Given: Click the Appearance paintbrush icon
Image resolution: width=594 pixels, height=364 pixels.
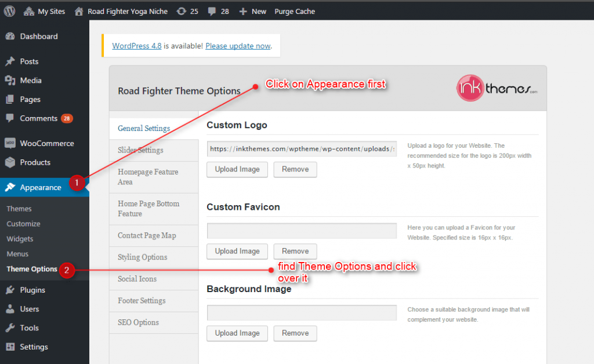Looking at the screenshot, I should 10,187.
